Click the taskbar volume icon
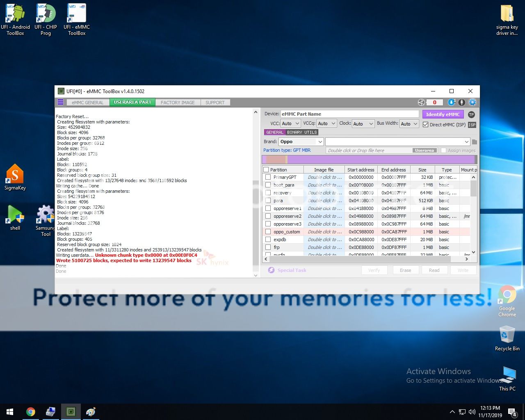525x420 pixels. coord(472,412)
